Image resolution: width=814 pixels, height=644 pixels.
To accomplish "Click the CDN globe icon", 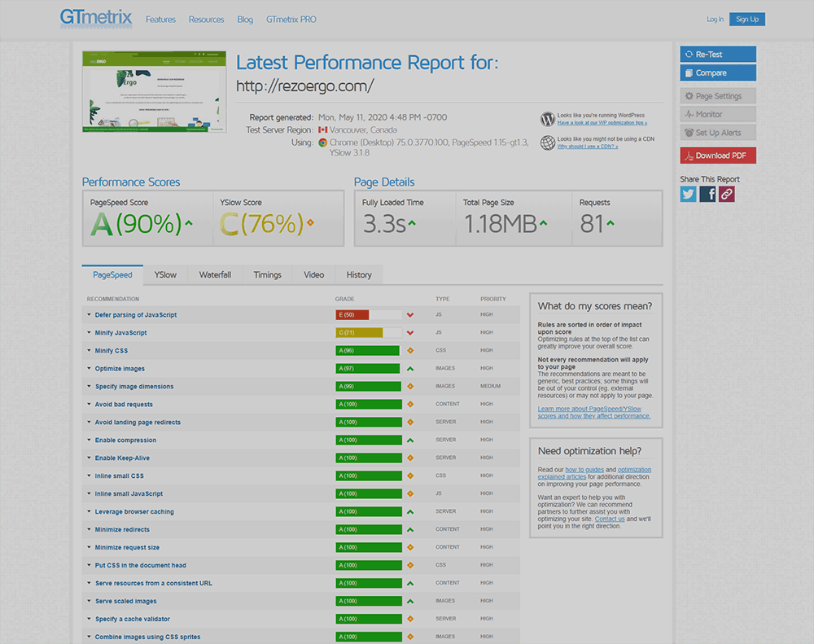I will [x=548, y=142].
